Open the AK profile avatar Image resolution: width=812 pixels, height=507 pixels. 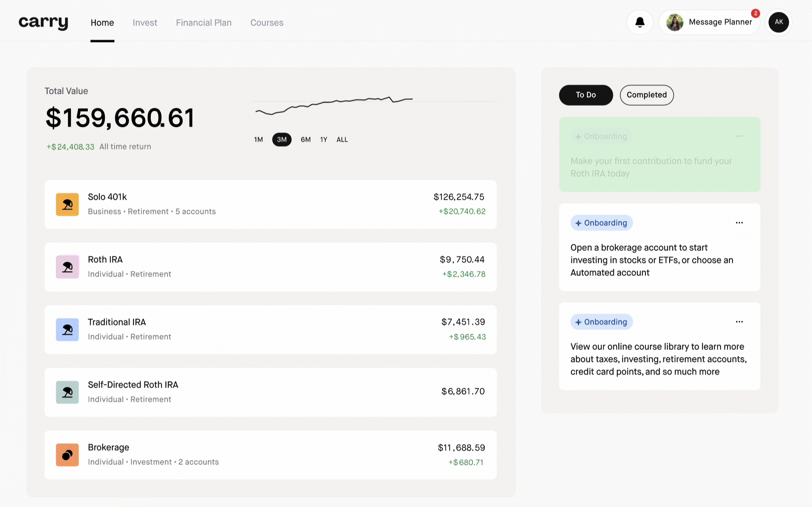click(x=779, y=22)
